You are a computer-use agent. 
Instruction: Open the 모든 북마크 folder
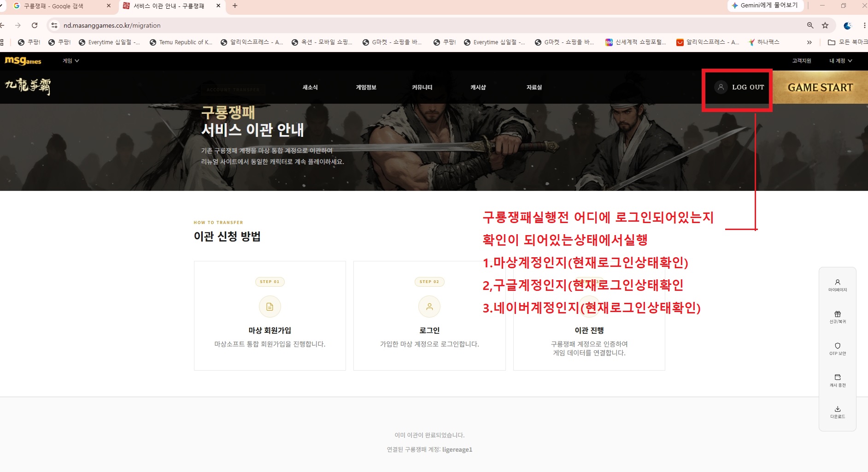pyautogui.click(x=848, y=42)
